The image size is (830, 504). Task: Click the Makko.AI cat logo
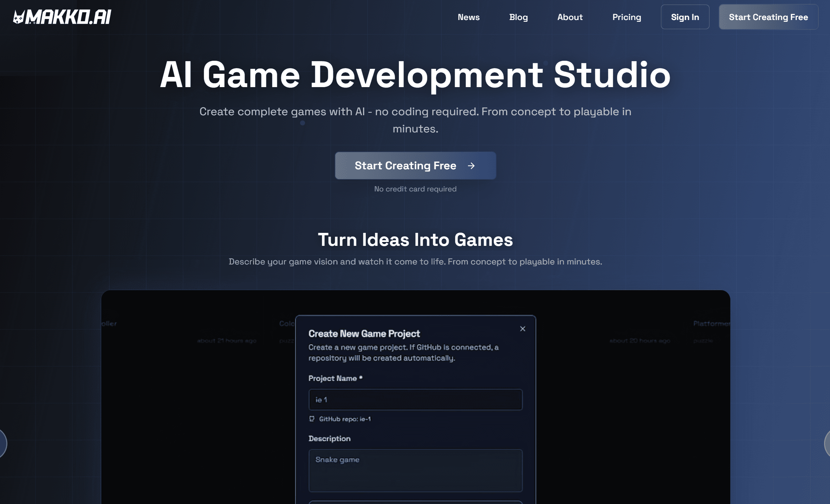click(19, 17)
